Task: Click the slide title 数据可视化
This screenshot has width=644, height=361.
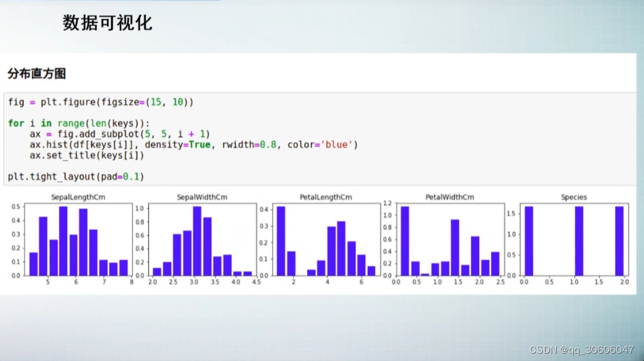Action: (108, 23)
